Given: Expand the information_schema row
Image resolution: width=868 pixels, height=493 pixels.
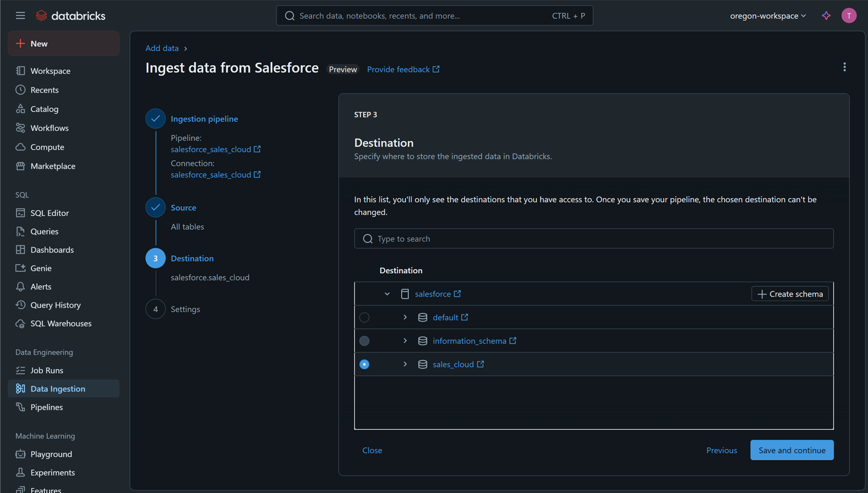Looking at the screenshot, I should pos(405,341).
